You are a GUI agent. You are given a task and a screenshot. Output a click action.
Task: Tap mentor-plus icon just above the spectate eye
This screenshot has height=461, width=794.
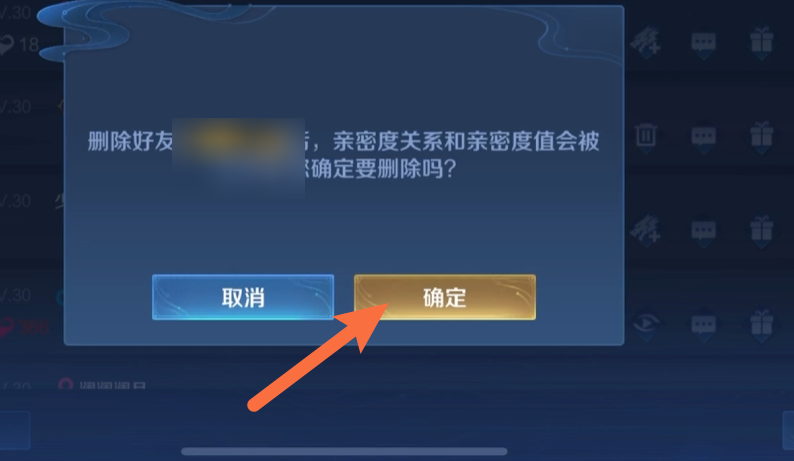(x=646, y=229)
